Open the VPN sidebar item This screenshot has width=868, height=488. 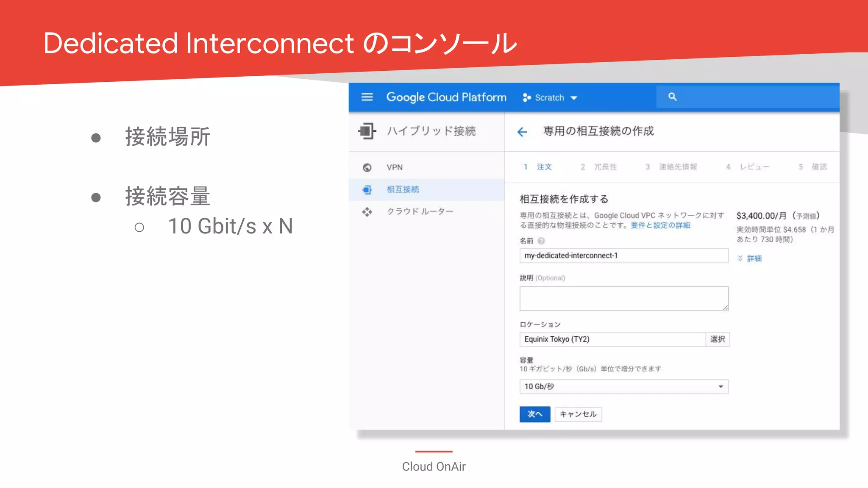pos(426,167)
